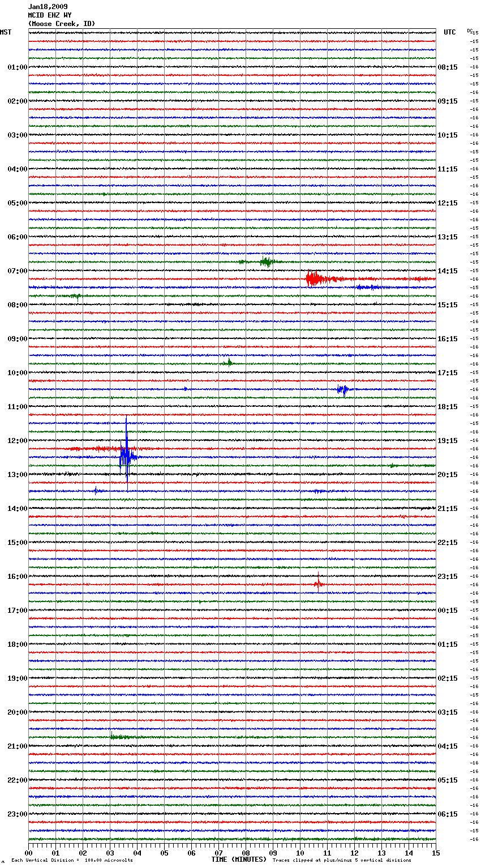This screenshot has height=868, width=481.
Task: Select the 02:15 UTC row label
Action: tap(448, 678)
